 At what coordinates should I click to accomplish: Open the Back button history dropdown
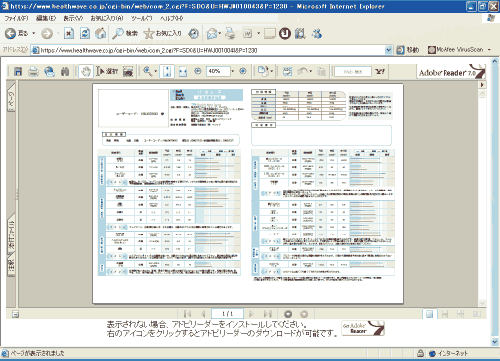[34, 33]
